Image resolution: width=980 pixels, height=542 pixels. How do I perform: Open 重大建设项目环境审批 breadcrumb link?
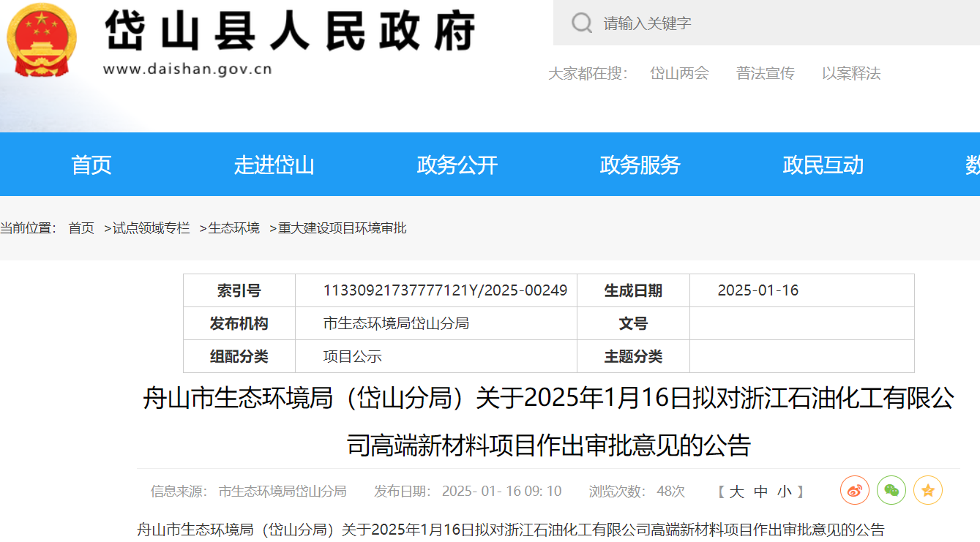click(x=343, y=228)
